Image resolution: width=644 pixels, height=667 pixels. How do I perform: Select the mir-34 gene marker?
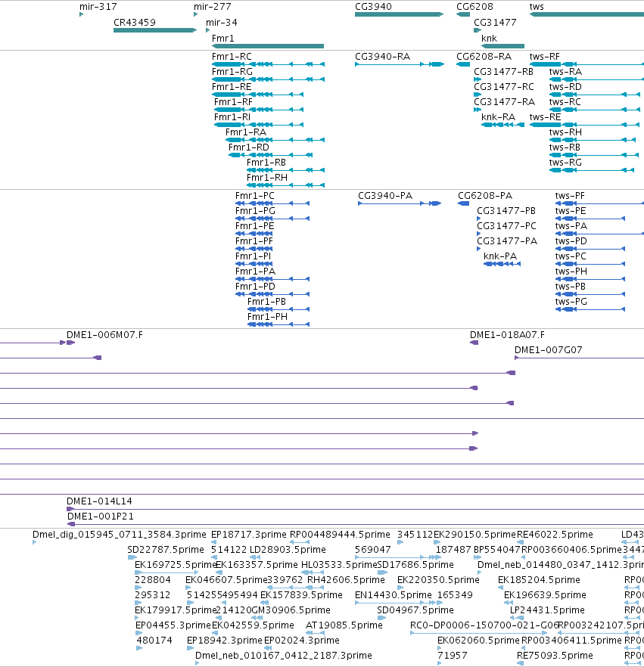click(x=207, y=30)
